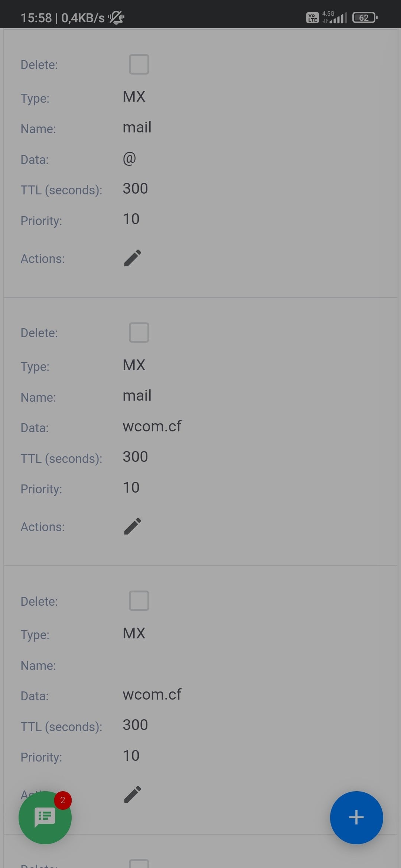Tap the wcom.cf data of mail record
Viewport: 401px width, 868px height.
pyautogui.click(x=152, y=427)
